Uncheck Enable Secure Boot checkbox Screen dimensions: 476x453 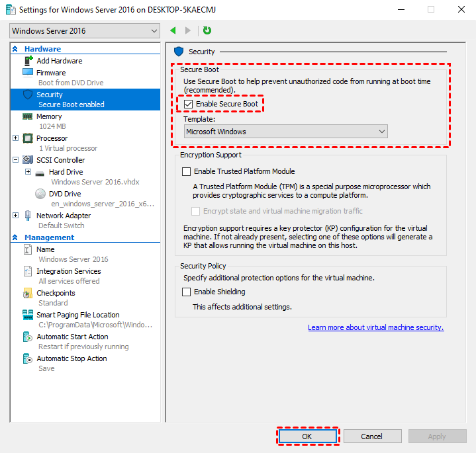click(x=188, y=104)
